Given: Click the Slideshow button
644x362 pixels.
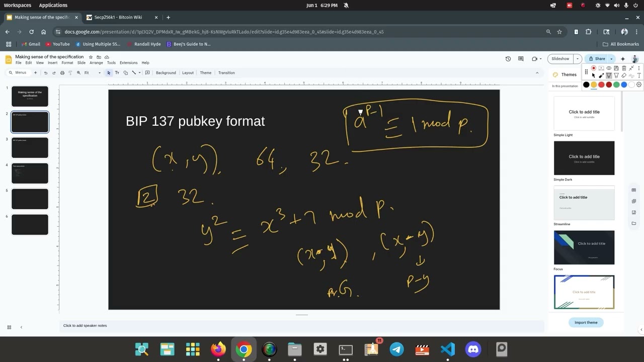Looking at the screenshot, I should pos(560,59).
